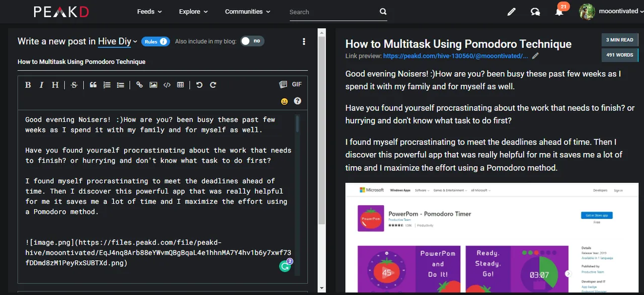Open the notifications bell

pos(559,12)
